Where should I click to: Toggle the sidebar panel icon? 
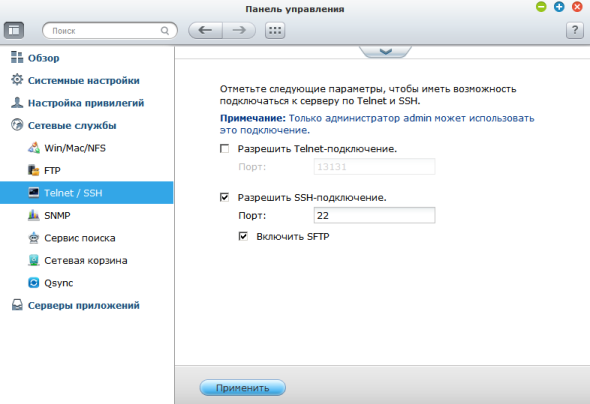click(14, 30)
